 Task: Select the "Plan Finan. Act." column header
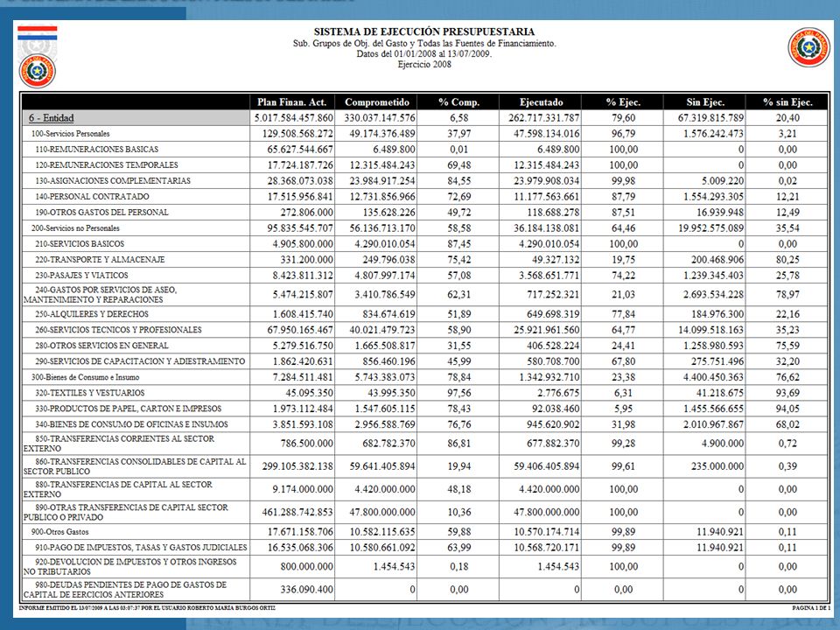pos(292,102)
